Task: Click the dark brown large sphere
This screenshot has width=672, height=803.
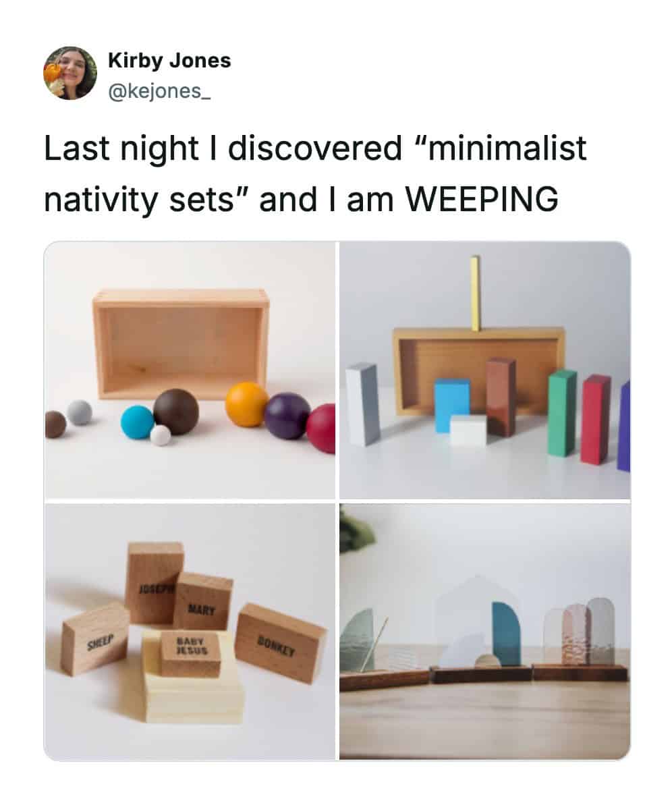Action: point(176,411)
